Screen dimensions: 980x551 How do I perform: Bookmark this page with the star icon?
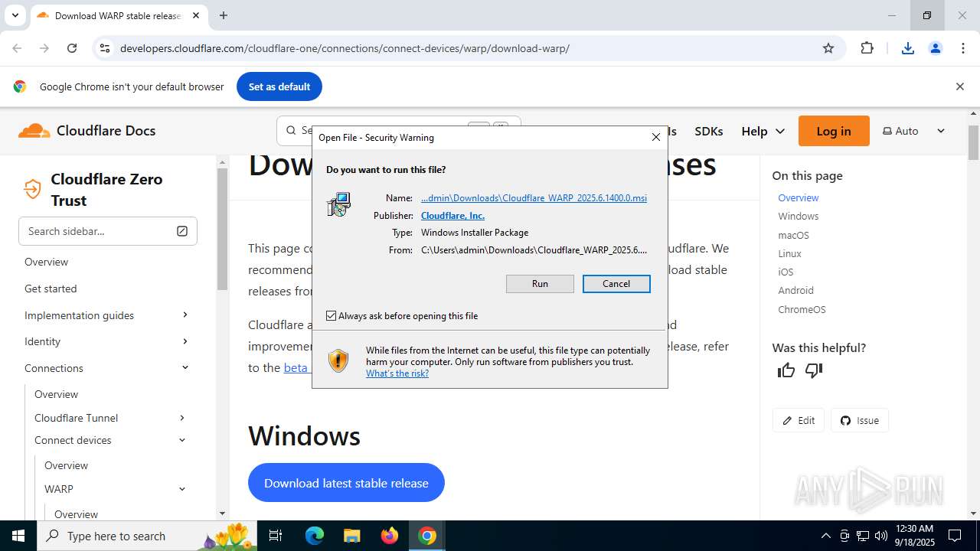(x=828, y=48)
